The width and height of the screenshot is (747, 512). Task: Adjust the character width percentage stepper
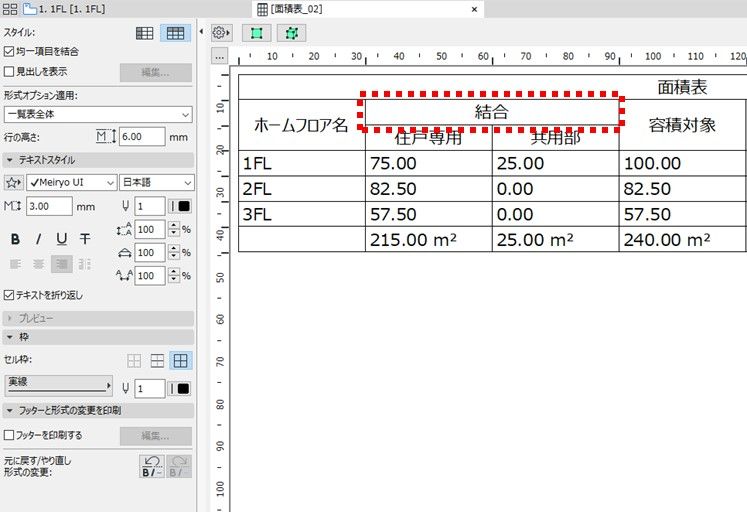click(x=174, y=252)
